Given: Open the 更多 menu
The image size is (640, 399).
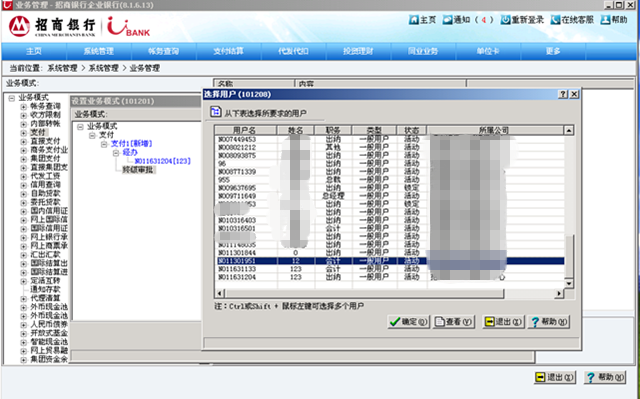Looking at the screenshot, I should point(553,51).
